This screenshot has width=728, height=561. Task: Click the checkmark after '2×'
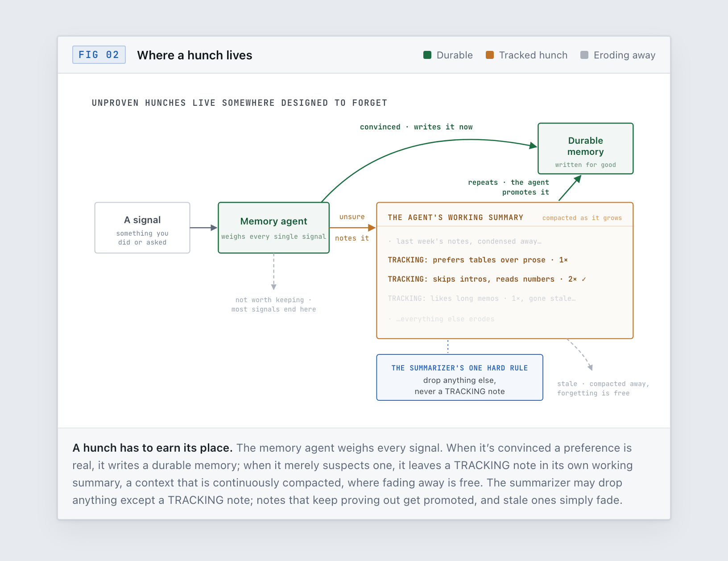point(583,279)
